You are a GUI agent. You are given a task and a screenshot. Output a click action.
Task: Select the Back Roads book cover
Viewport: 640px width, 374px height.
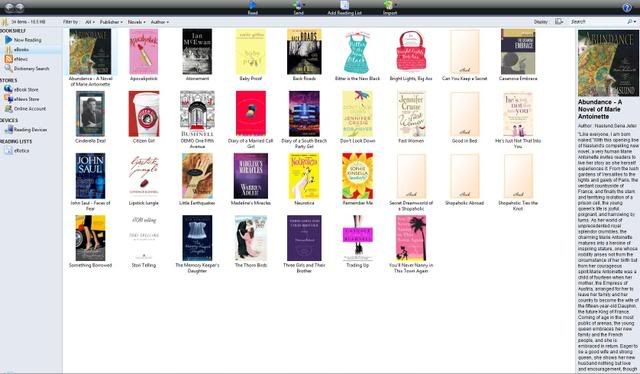pyautogui.click(x=304, y=51)
